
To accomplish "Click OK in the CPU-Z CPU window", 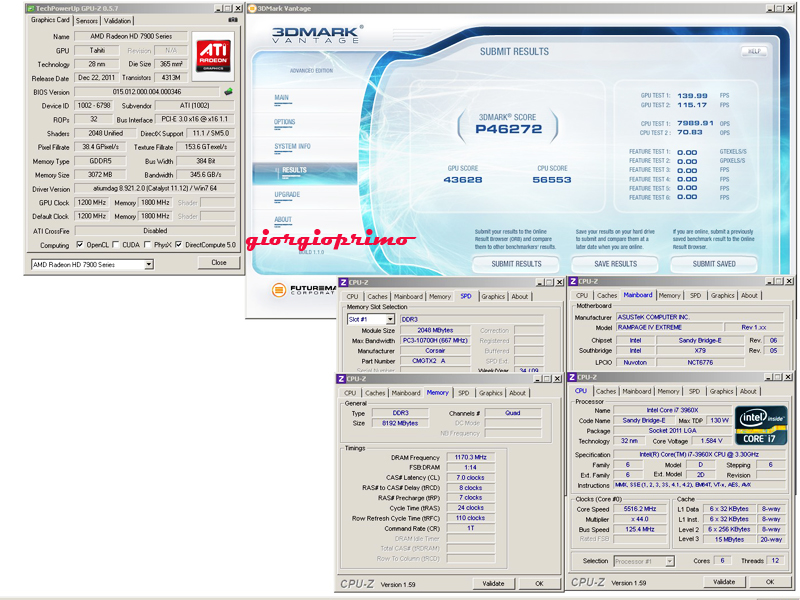I will tap(770, 582).
